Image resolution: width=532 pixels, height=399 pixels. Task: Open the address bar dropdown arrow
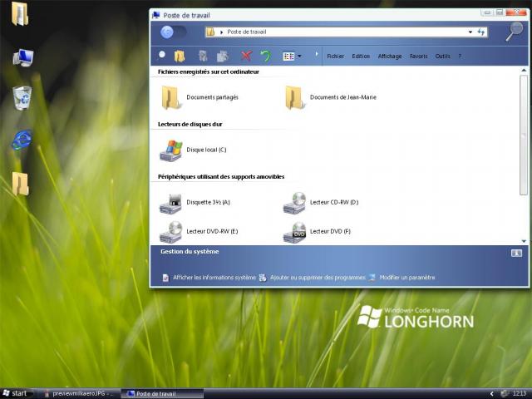470,32
